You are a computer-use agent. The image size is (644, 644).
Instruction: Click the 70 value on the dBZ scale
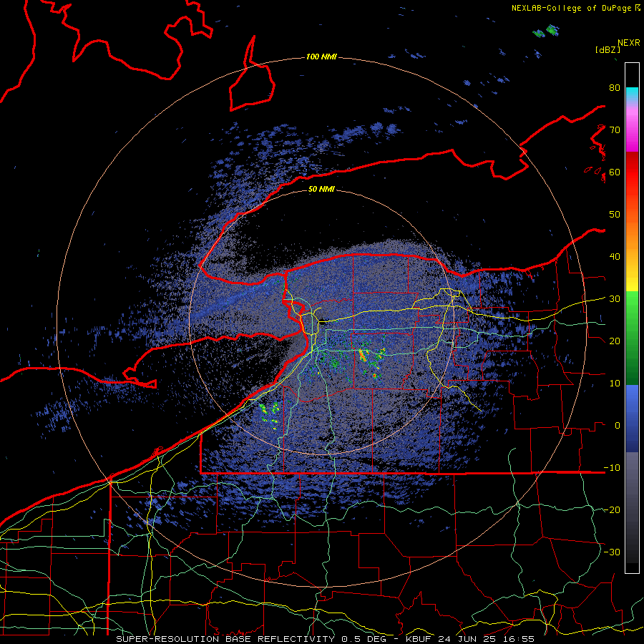point(615,130)
